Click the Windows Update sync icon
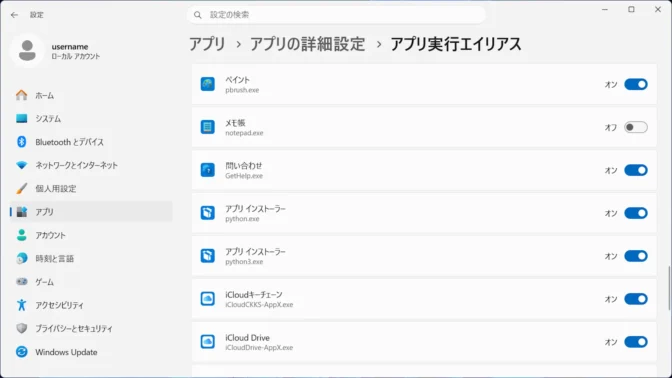 pyautogui.click(x=21, y=352)
